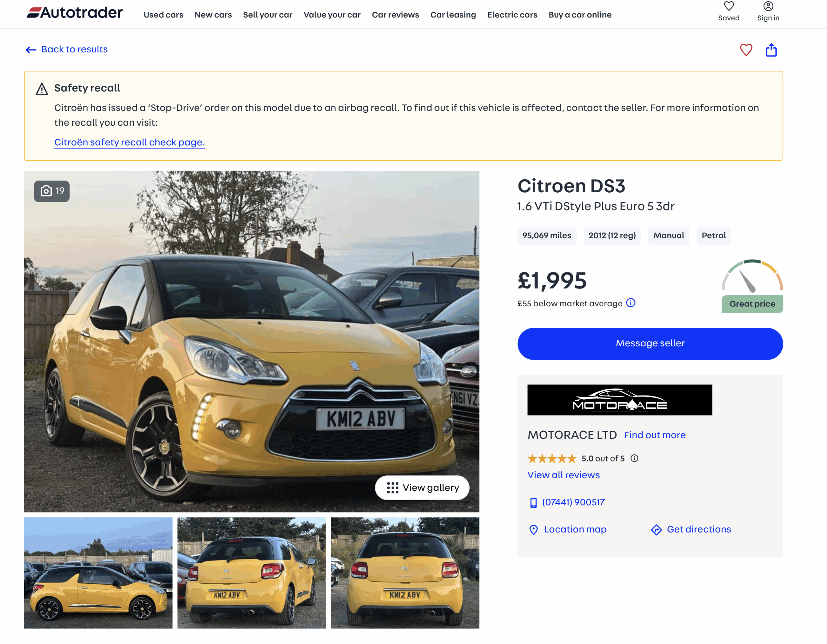The width and height of the screenshot is (827, 644).
Task: Click the 2012 (12 reg) tag
Action: (x=612, y=236)
